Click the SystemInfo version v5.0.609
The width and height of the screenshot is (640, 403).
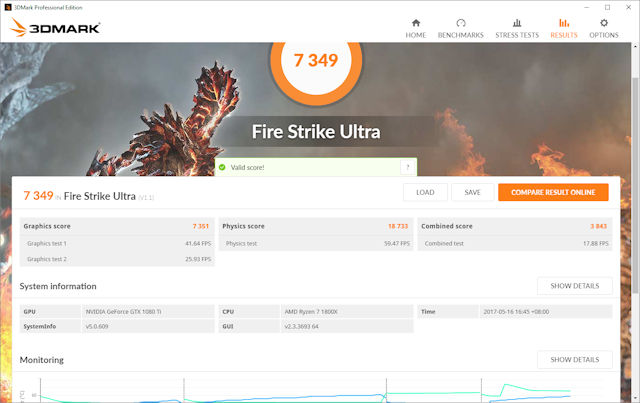click(x=97, y=327)
